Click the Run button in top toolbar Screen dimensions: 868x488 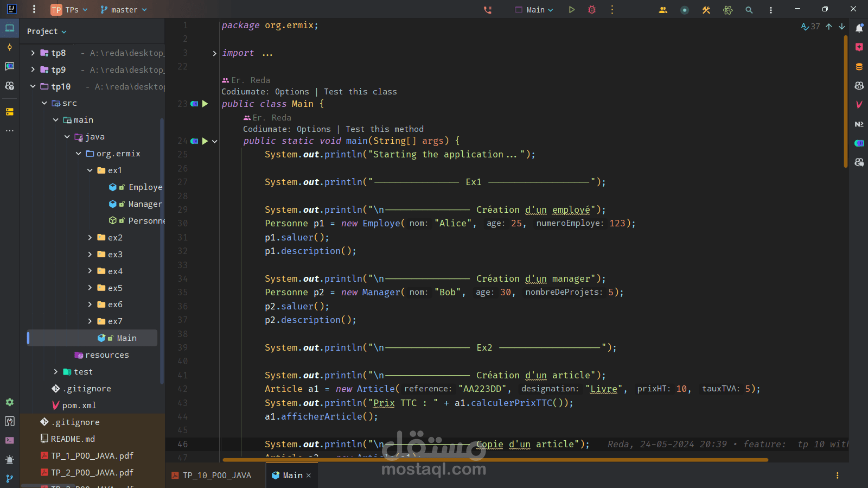point(571,10)
